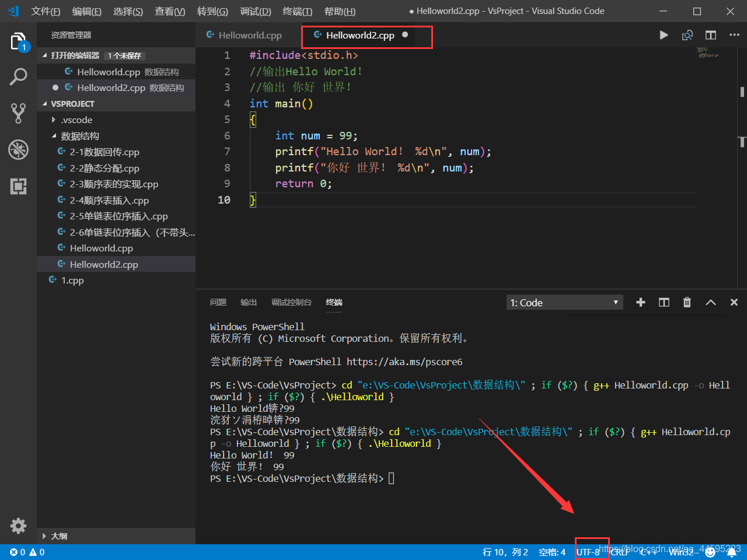Click the VS Code logo in title bar
Viewport: 747px width, 560px height.
coord(13,11)
